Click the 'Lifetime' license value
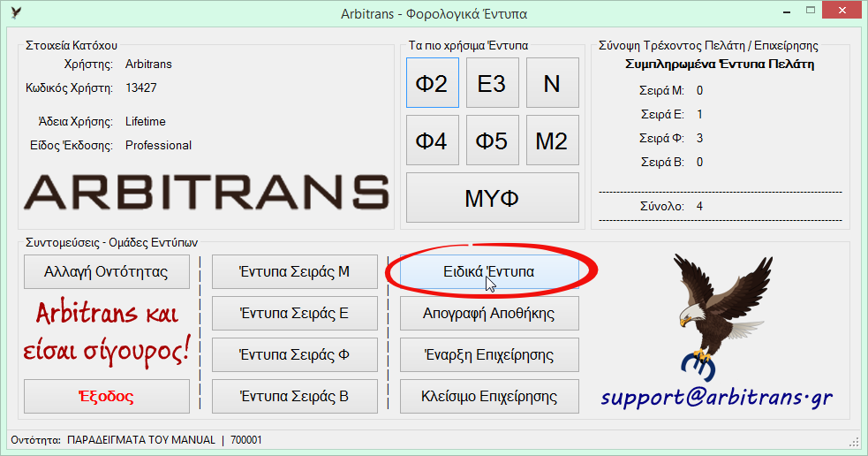The width and height of the screenshot is (868, 456). coord(145,121)
